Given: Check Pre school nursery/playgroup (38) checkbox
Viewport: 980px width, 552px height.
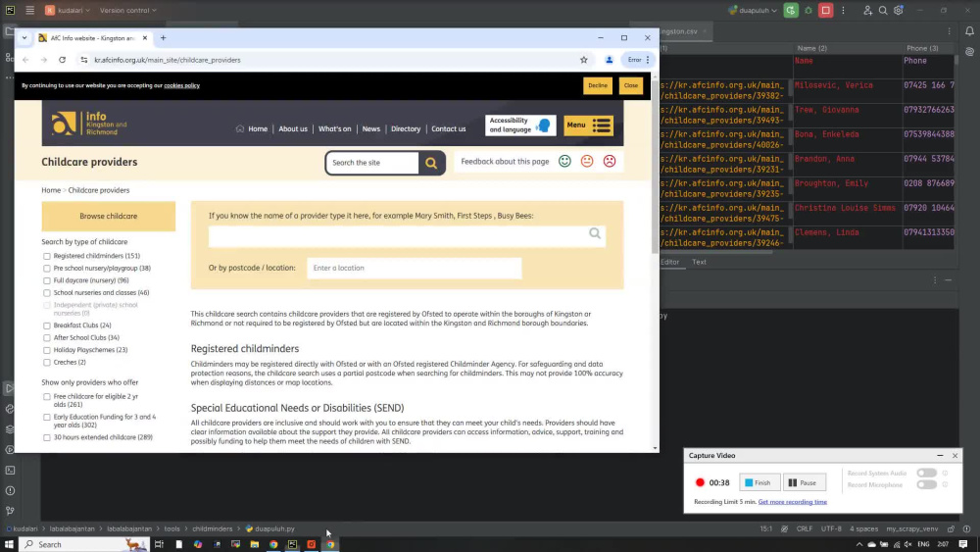Looking at the screenshot, I should (47, 269).
